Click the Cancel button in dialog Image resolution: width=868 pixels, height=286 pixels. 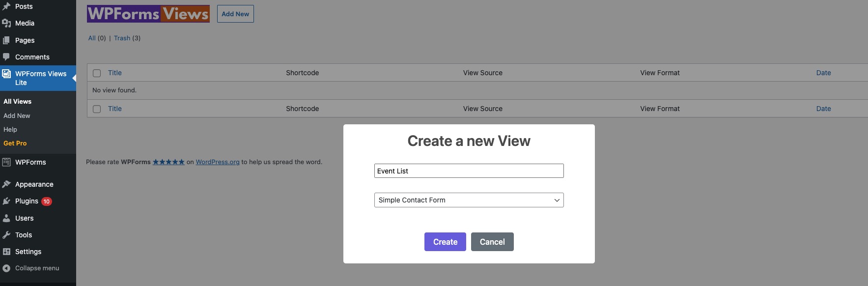pos(492,242)
